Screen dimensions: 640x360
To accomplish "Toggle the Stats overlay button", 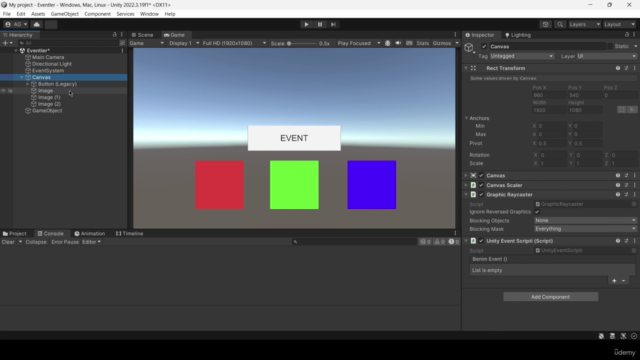I will 422,43.
